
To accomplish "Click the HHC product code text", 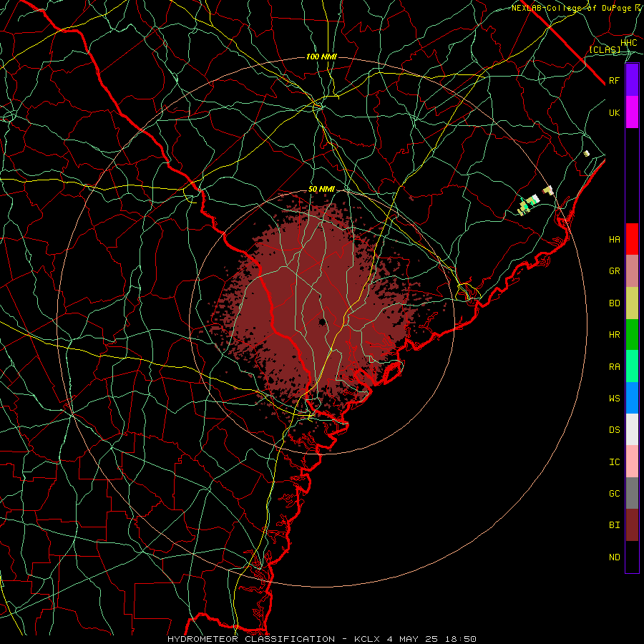I will click(628, 43).
